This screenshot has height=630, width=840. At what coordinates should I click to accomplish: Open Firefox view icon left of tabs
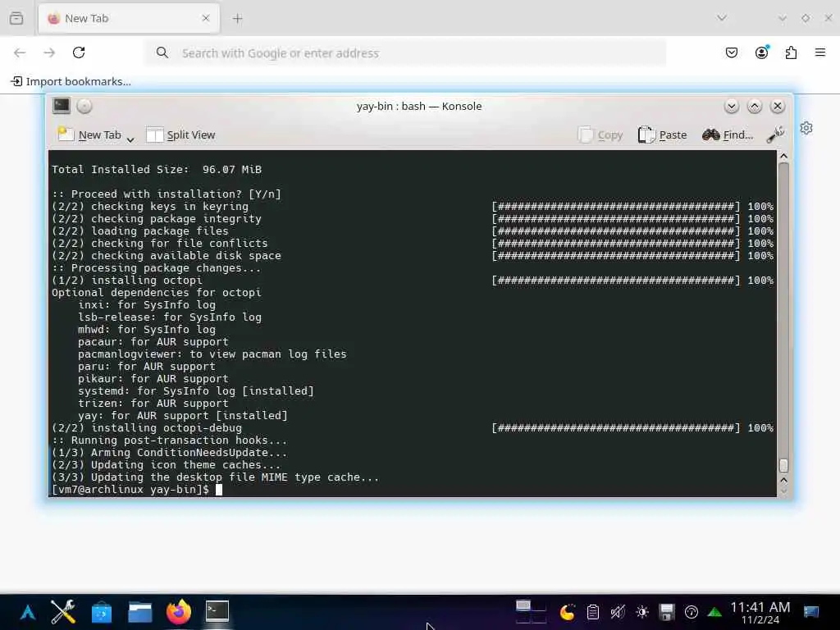(16, 18)
